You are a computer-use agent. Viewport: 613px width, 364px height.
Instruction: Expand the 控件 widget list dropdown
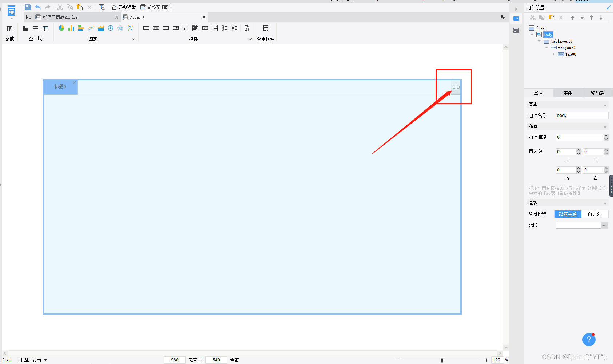tap(250, 39)
